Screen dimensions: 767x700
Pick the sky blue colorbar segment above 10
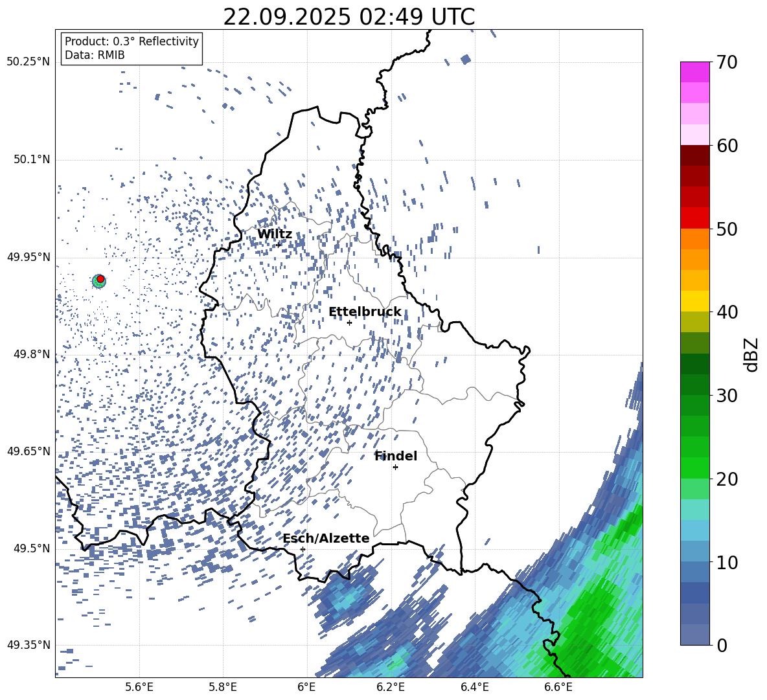tap(694, 530)
